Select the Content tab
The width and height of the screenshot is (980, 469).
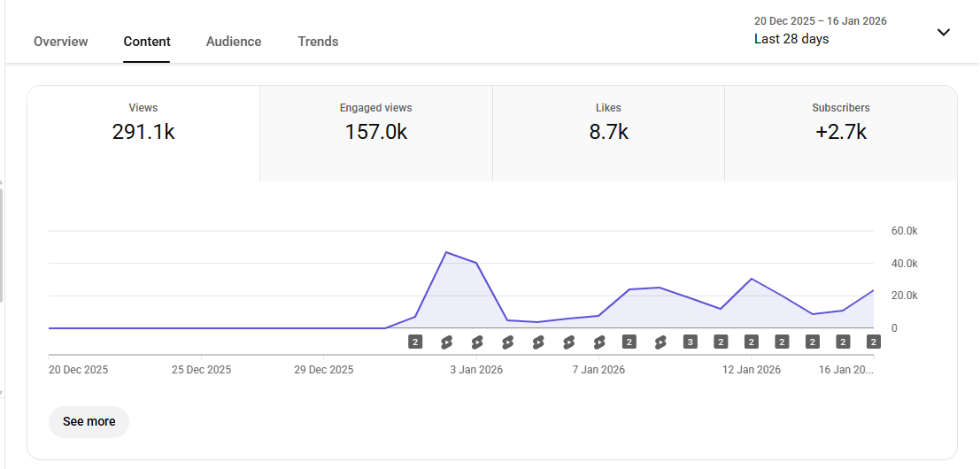147,42
